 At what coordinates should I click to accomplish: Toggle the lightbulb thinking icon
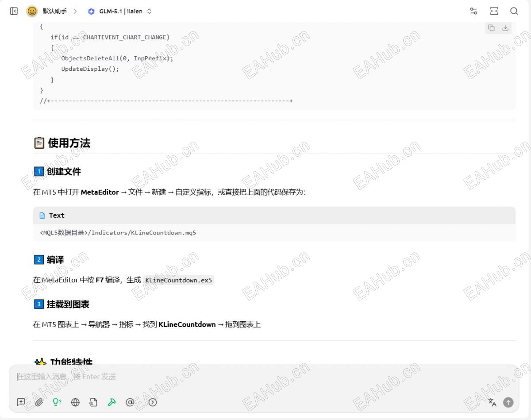(x=57, y=402)
